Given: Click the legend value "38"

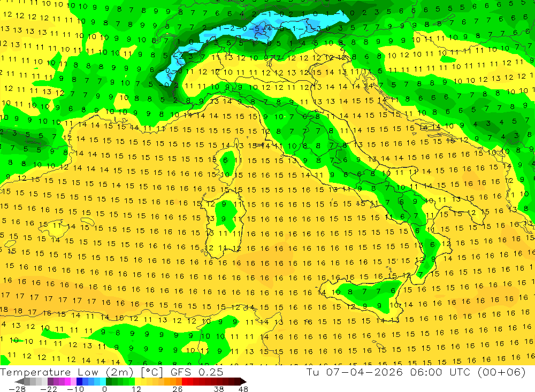Looking at the screenshot, I should click(x=219, y=389).
